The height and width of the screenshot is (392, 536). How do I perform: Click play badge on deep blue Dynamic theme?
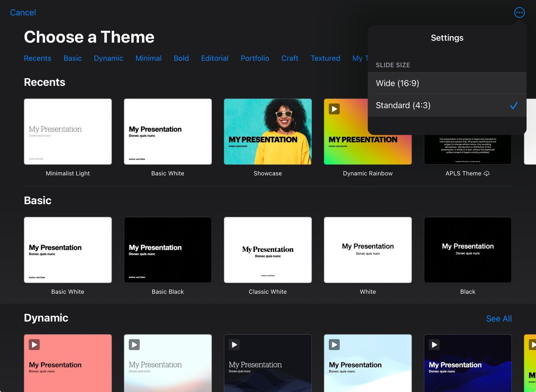435,344
